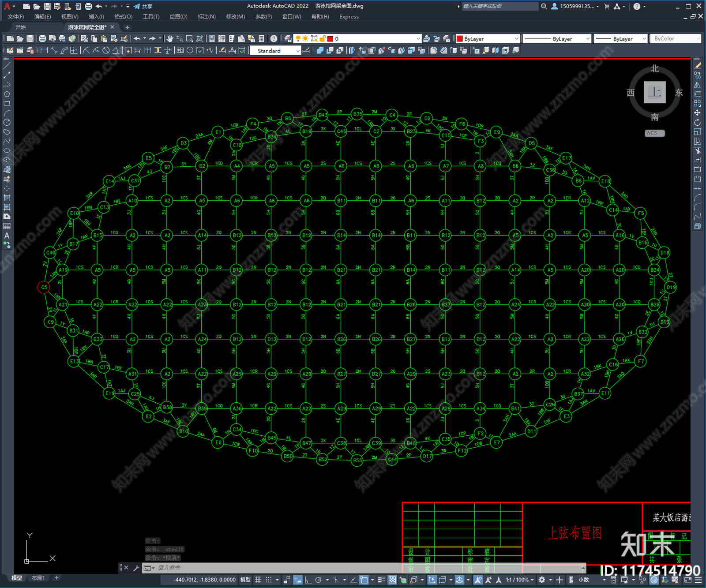
Task: Toggle lineweight display in status bar
Action: click(x=382, y=580)
